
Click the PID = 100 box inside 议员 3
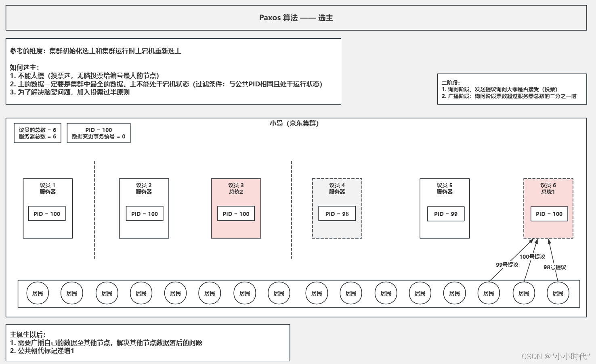point(236,213)
